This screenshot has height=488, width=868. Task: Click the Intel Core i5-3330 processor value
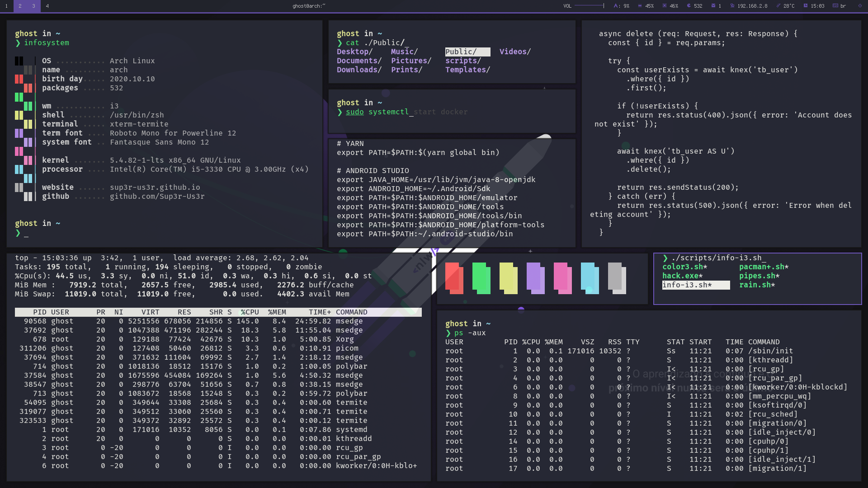click(209, 169)
